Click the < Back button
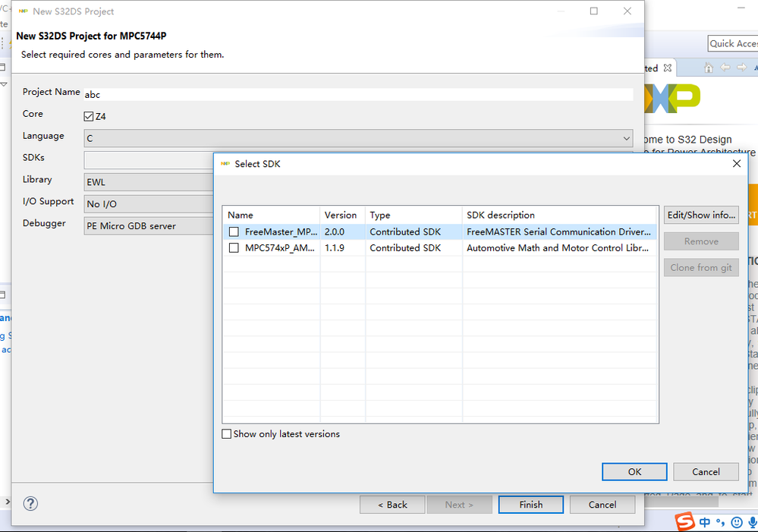This screenshot has height=532, width=758. (x=392, y=505)
